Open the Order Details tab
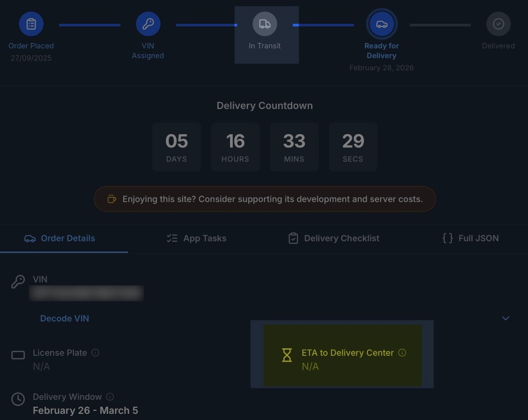This screenshot has width=528, height=420. [59, 238]
